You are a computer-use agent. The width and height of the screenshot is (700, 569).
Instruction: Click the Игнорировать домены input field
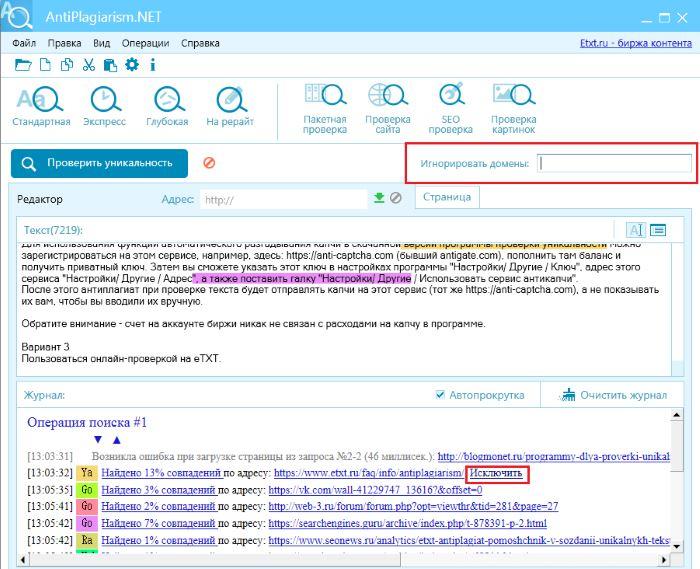point(612,163)
